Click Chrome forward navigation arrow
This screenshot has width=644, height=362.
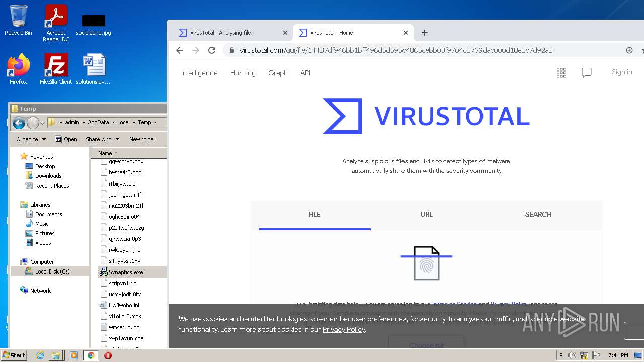(x=196, y=50)
